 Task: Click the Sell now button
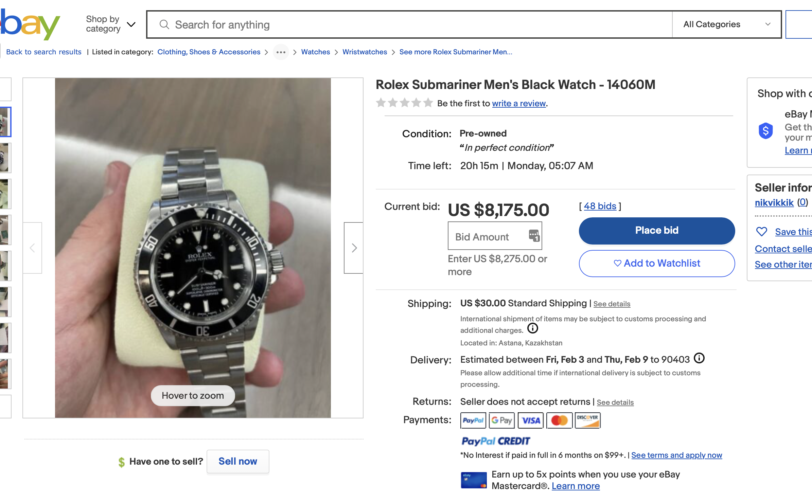238,461
